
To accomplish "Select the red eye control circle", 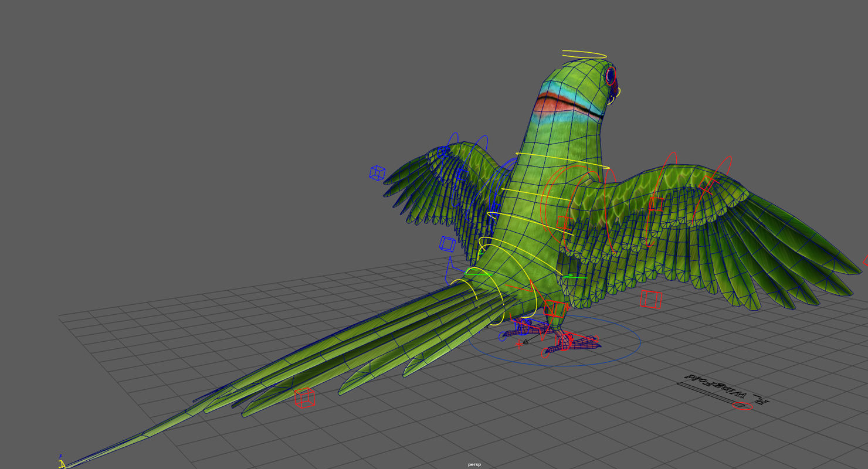I will click(x=611, y=76).
